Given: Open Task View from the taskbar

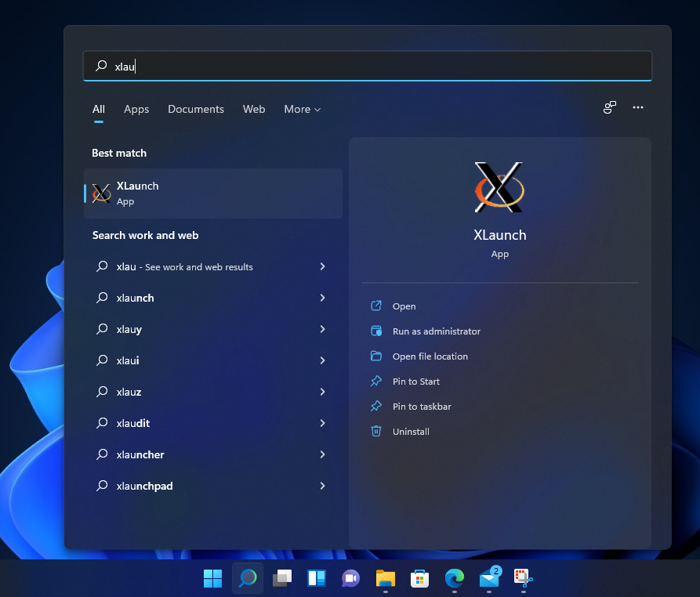Looking at the screenshot, I should 282,578.
